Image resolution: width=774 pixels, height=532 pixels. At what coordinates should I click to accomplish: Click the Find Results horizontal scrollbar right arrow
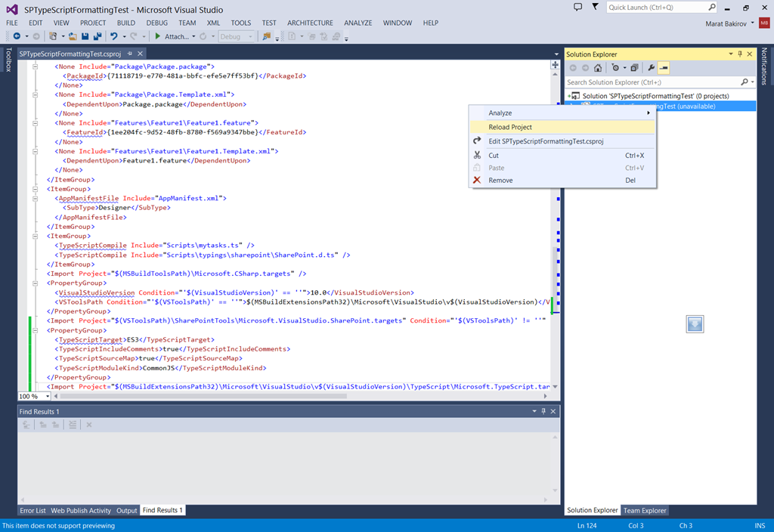click(x=546, y=500)
